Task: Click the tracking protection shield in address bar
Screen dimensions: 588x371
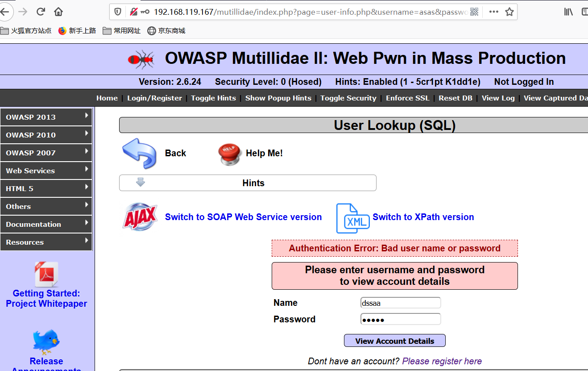Action: tap(117, 12)
